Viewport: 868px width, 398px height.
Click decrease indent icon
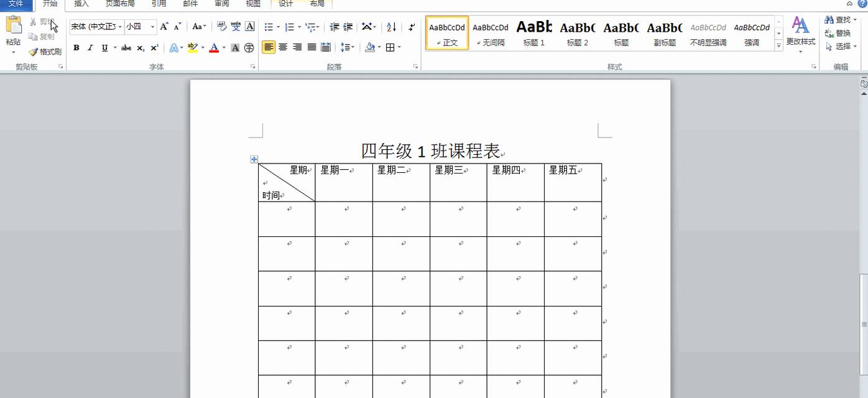(335, 27)
